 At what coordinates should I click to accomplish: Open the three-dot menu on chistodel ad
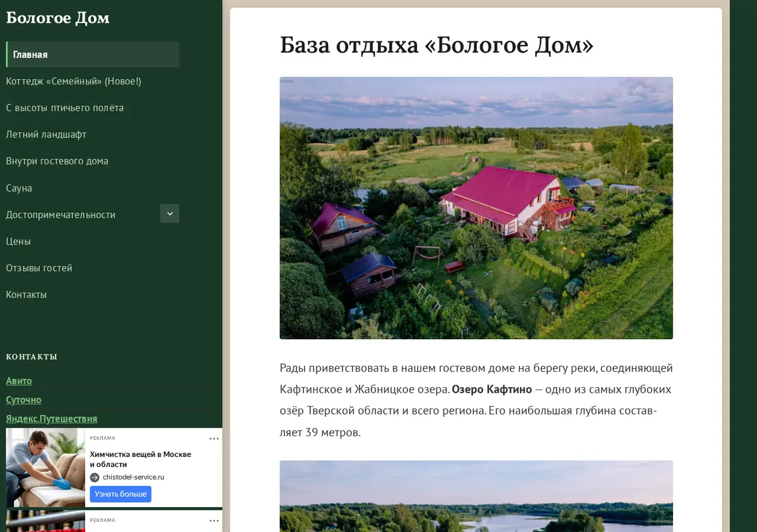[x=214, y=439]
